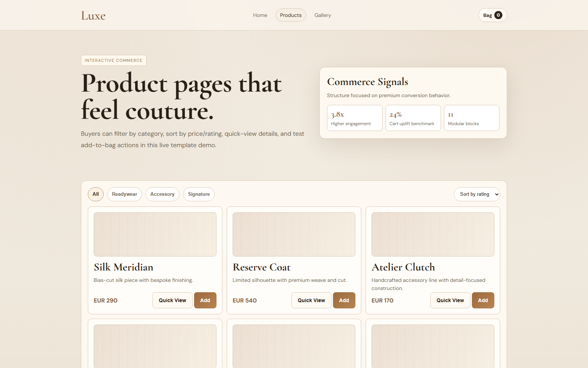Open Quick View for Atelier Clutch
588x368 pixels.
click(450, 300)
